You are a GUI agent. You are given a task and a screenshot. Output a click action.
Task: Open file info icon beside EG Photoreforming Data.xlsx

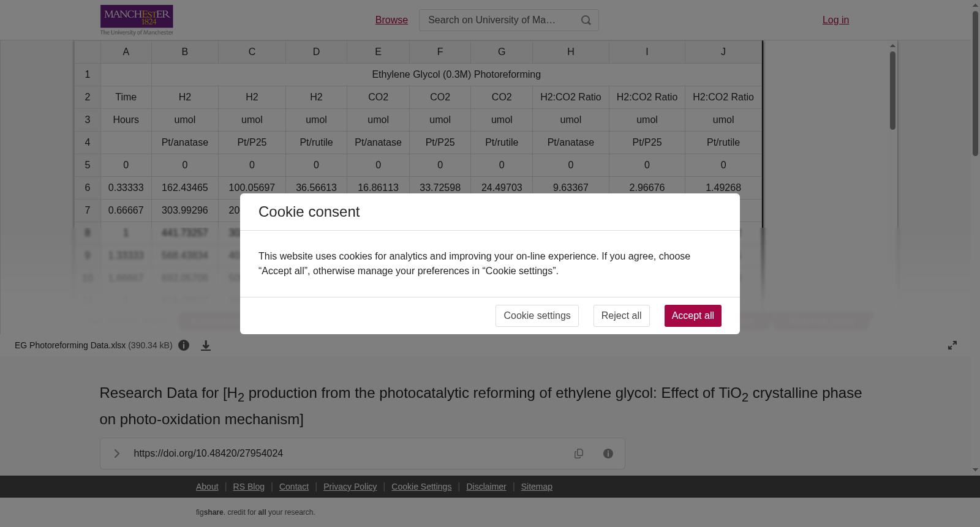(x=184, y=345)
